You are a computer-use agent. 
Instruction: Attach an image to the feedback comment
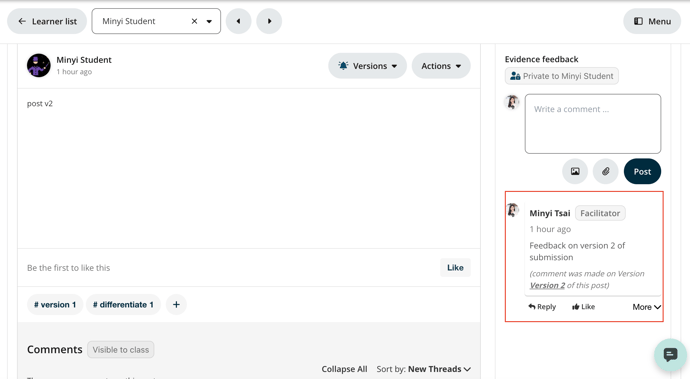click(575, 171)
